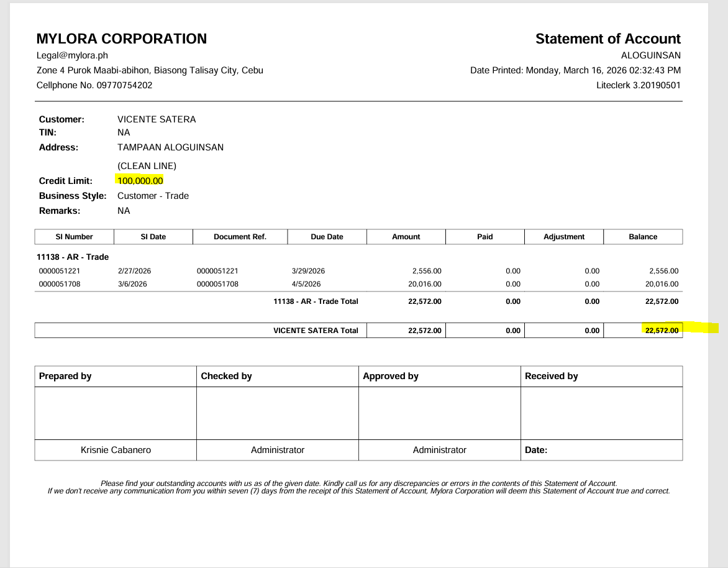Select SI number 0000051221 in first row

point(60,271)
